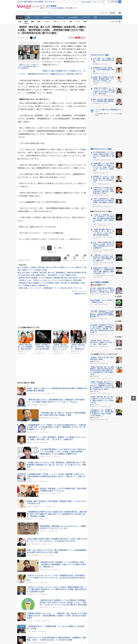Click the keyword search magnifier icon

tap(49, 13)
